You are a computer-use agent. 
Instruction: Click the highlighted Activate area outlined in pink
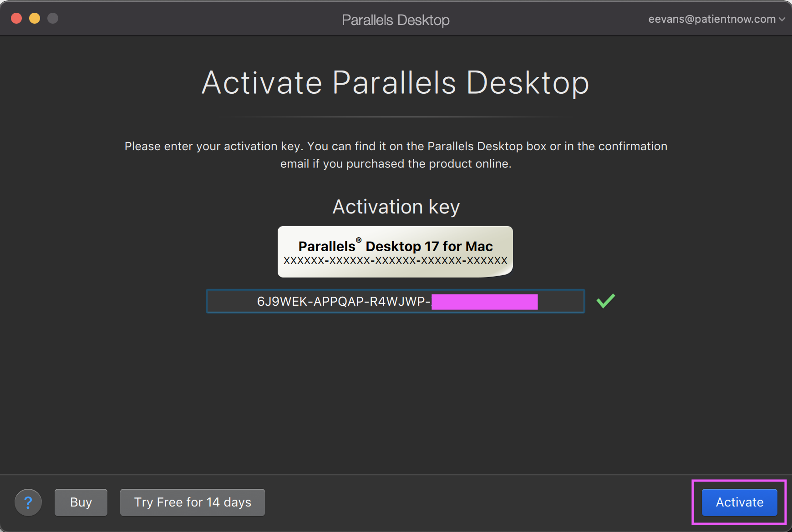pos(738,502)
